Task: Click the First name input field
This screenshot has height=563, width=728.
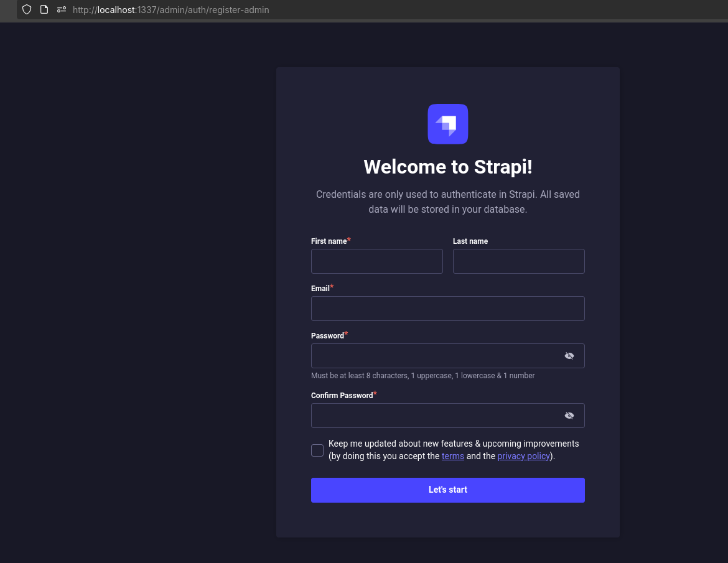Action: click(x=376, y=261)
